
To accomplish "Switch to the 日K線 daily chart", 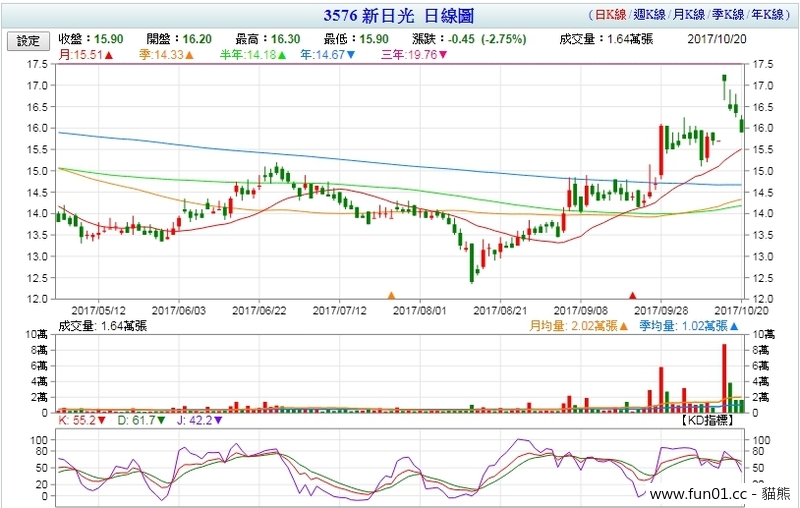I will [612, 15].
